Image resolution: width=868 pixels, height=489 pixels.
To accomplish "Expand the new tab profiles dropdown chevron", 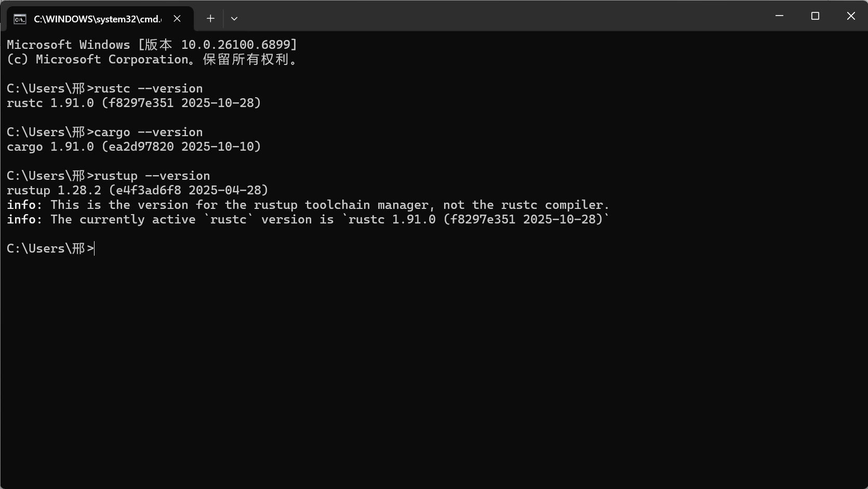I will 234,19.
